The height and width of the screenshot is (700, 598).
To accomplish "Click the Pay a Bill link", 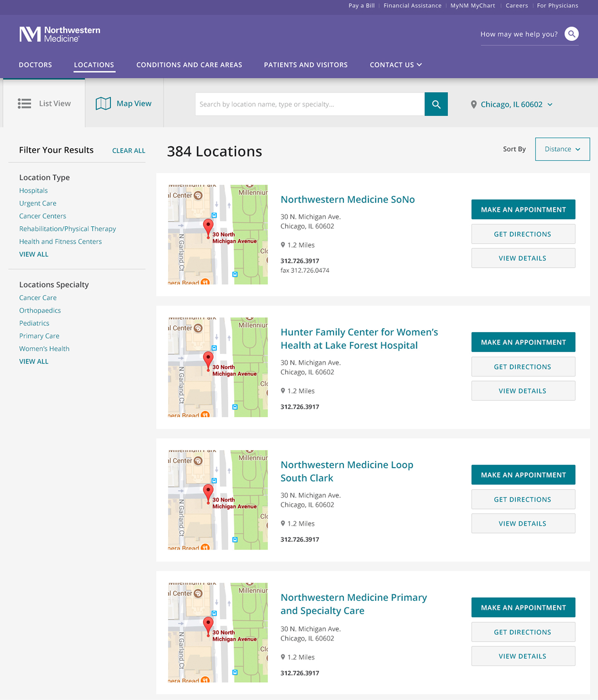I will point(361,6).
